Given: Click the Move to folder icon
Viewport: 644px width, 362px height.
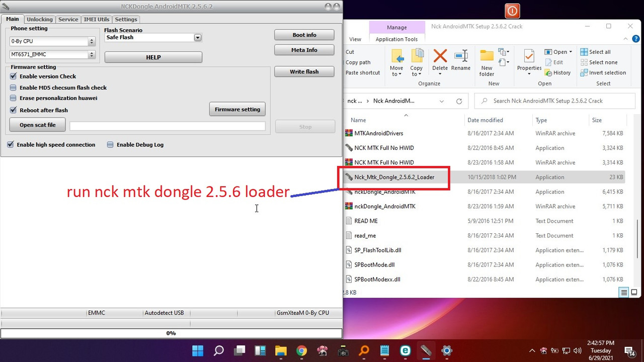Looking at the screenshot, I should (x=396, y=56).
